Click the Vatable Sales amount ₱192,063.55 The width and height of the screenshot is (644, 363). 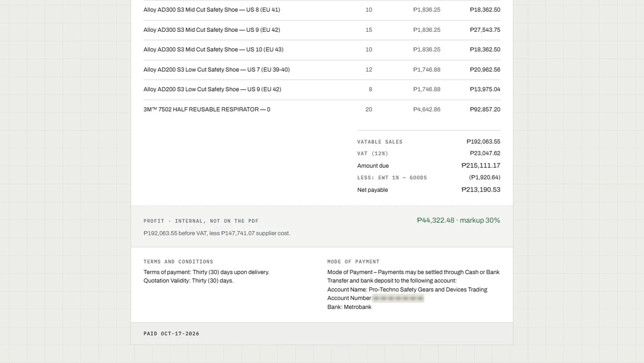[483, 142]
